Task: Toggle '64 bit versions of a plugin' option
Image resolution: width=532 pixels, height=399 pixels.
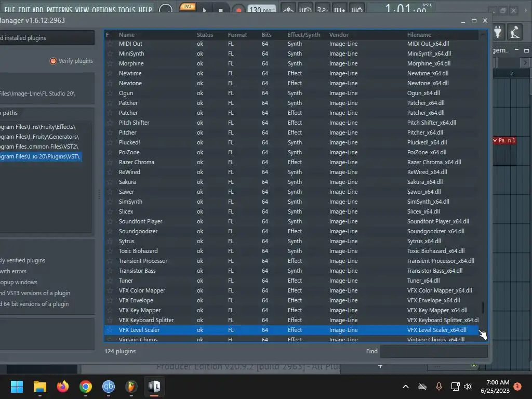Action: pos(34,304)
